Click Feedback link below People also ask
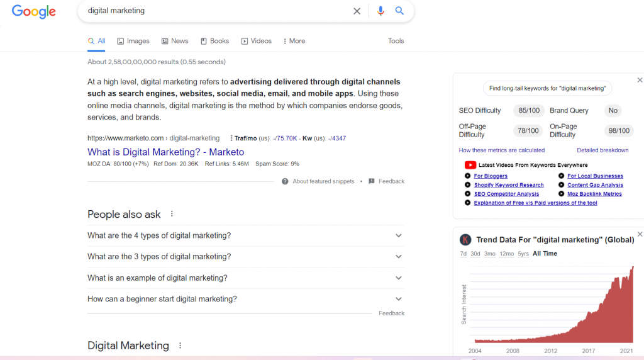 point(391,313)
